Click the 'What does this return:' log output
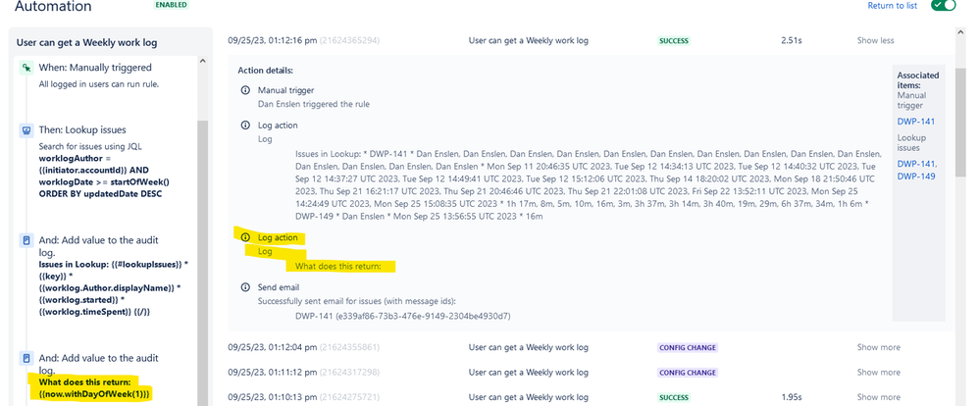Image resolution: width=980 pixels, height=406 pixels. pyautogui.click(x=338, y=267)
